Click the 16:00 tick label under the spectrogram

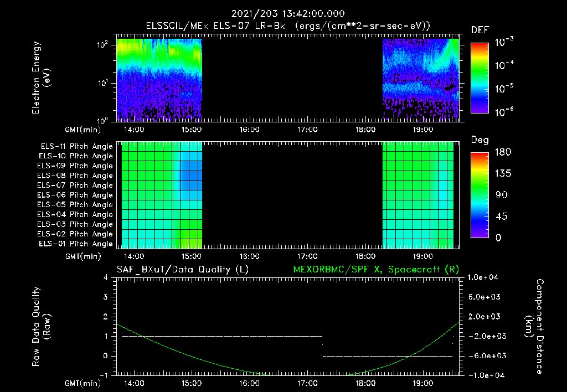[250, 130]
